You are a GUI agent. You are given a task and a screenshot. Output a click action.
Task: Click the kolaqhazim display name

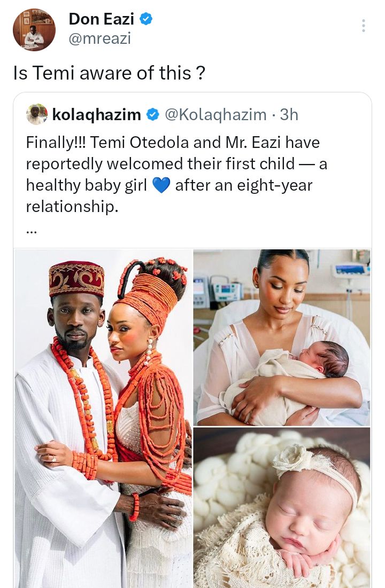pos(96,114)
